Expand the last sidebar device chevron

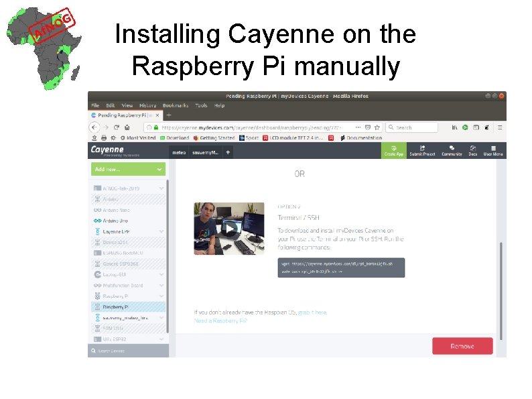coord(161,339)
